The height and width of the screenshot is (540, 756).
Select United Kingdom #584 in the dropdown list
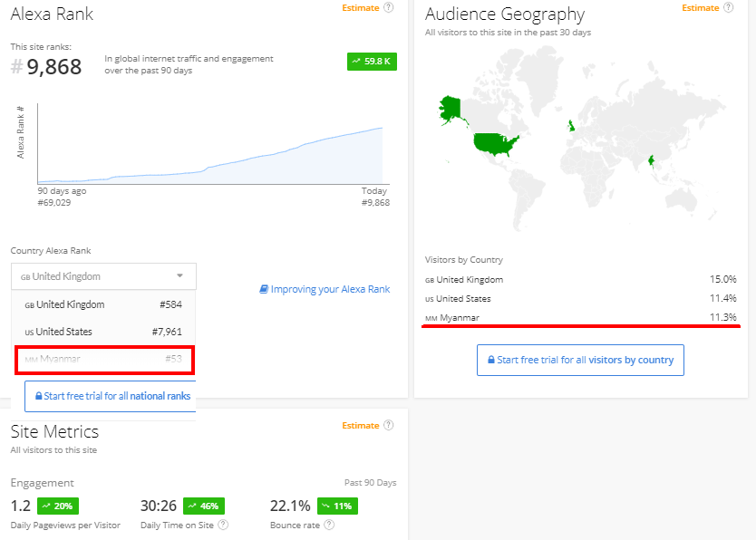click(x=103, y=304)
